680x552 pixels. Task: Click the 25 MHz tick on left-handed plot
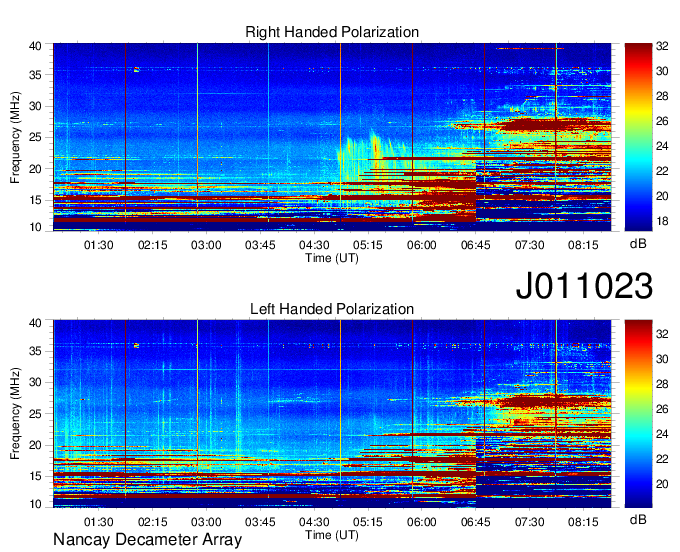click(35, 414)
